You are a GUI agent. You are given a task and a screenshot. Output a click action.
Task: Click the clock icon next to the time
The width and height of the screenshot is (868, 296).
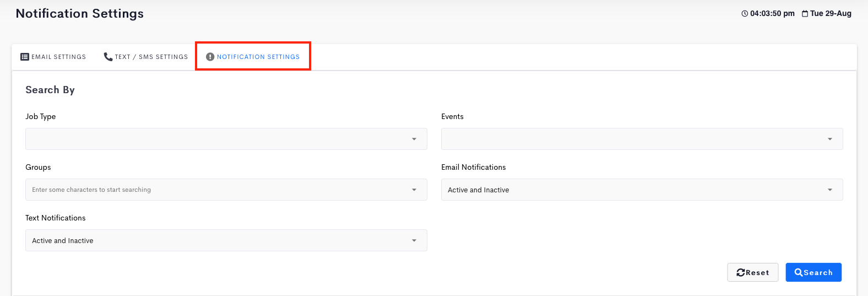point(745,13)
